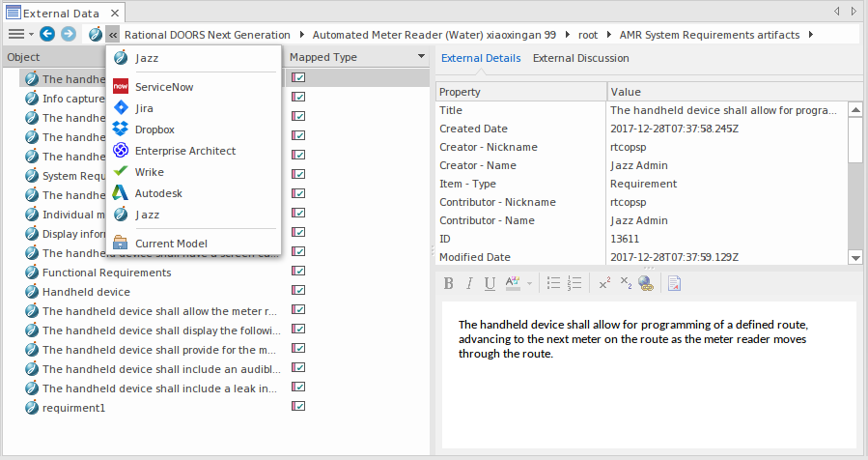Click the Dropbox logo icon

(120, 129)
